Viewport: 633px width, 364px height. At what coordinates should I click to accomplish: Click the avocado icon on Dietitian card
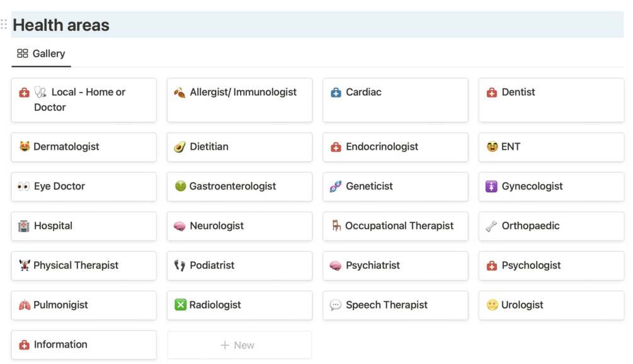(180, 147)
